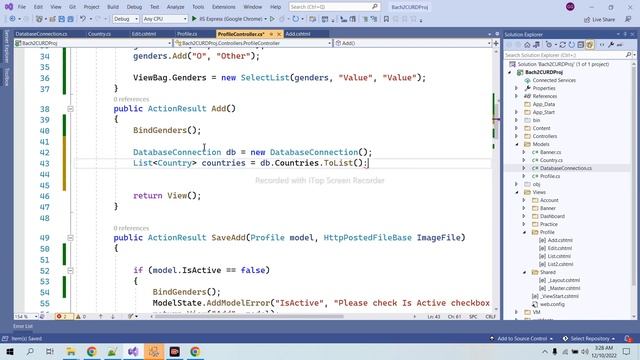Click the Live Share button
The image size is (640, 360).
point(599,19)
